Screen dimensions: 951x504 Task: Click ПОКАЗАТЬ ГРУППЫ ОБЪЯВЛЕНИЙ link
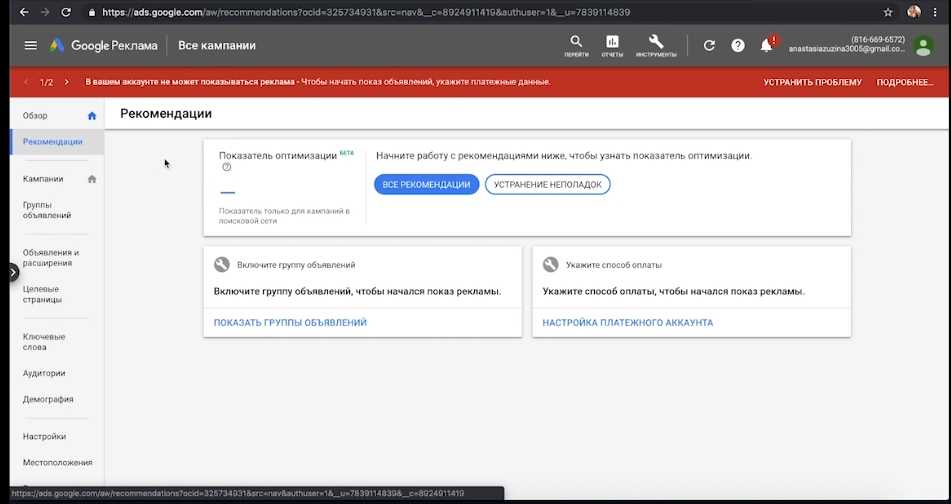tap(290, 323)
